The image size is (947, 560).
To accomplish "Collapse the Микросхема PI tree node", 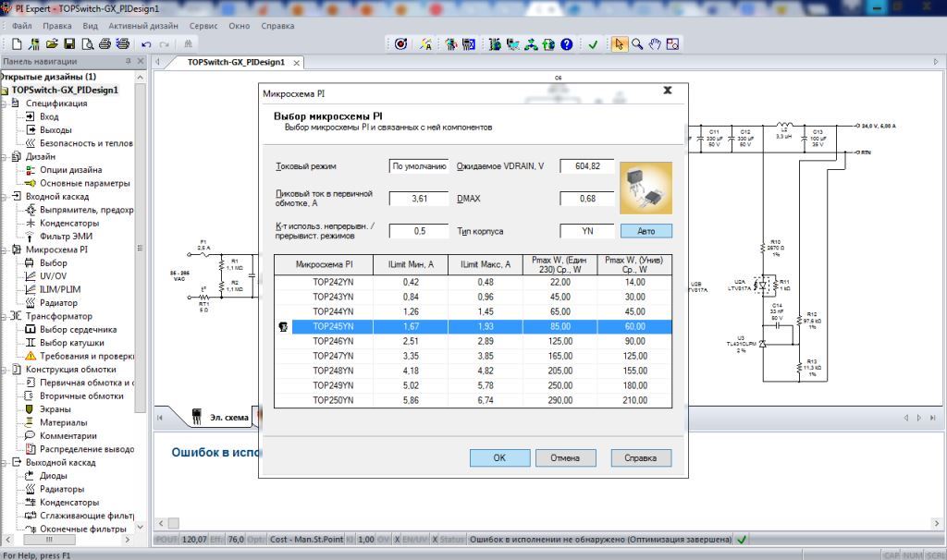I will [5, 250].
